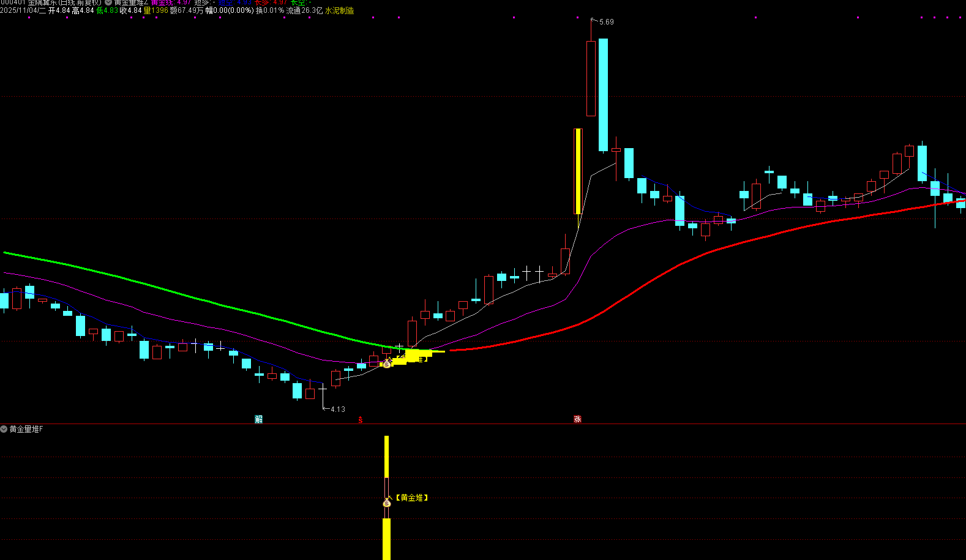Select the 5.69 highest price label
Screen dimensions: 966x560
[x=606, y=22]
